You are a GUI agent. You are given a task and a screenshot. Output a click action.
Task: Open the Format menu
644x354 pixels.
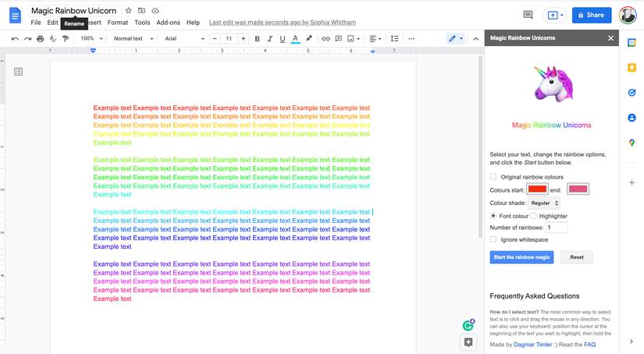tap(118, 23)
